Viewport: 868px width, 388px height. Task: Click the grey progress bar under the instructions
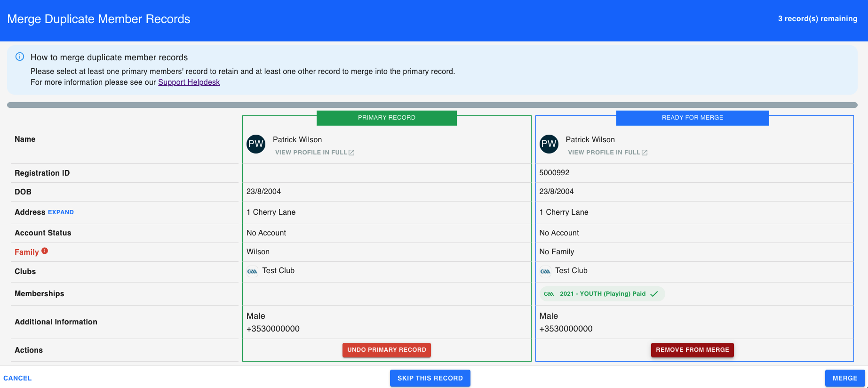pyautogui.click(x=432, y=105)
